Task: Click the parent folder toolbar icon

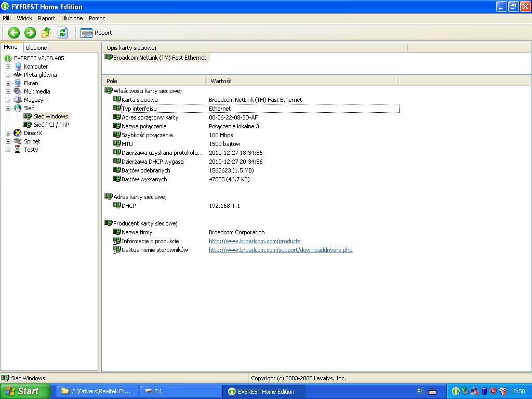Action: point(46,32)
